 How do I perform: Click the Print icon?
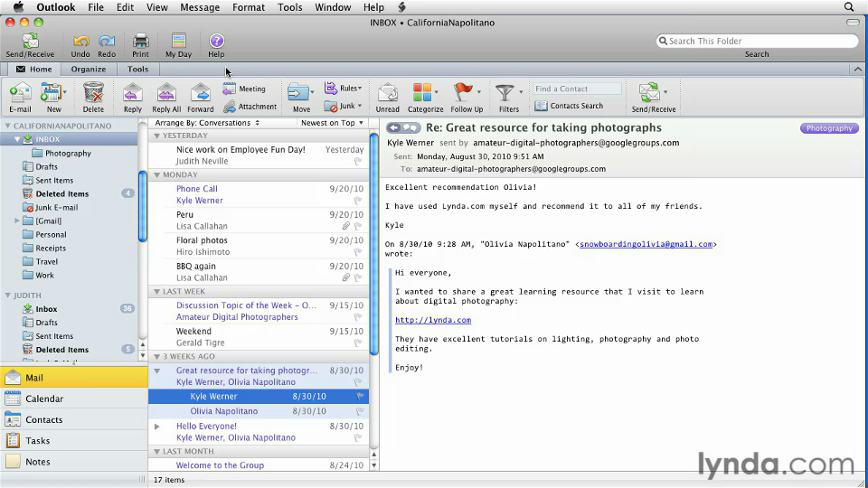click(140, 41)
